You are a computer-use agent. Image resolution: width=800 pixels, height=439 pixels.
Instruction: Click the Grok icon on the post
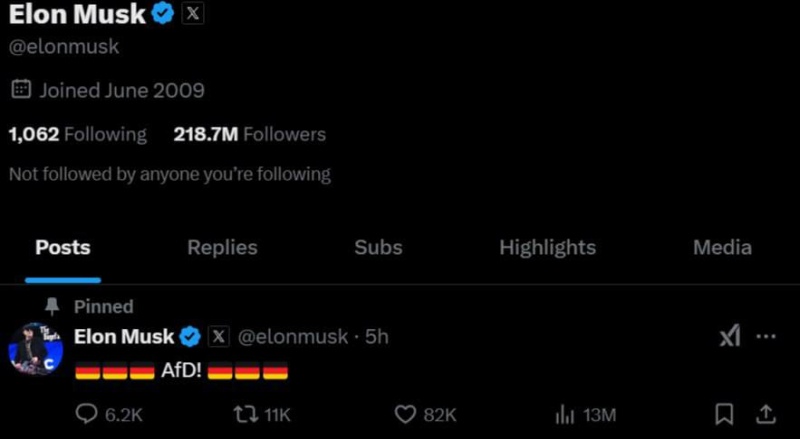730,337
